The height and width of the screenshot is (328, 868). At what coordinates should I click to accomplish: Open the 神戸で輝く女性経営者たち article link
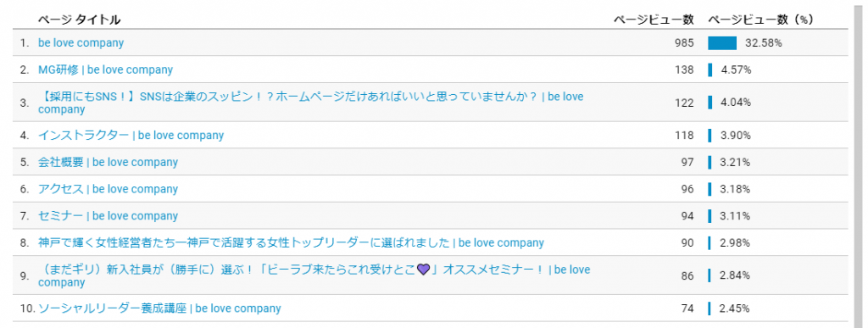(x=292, y=242)
